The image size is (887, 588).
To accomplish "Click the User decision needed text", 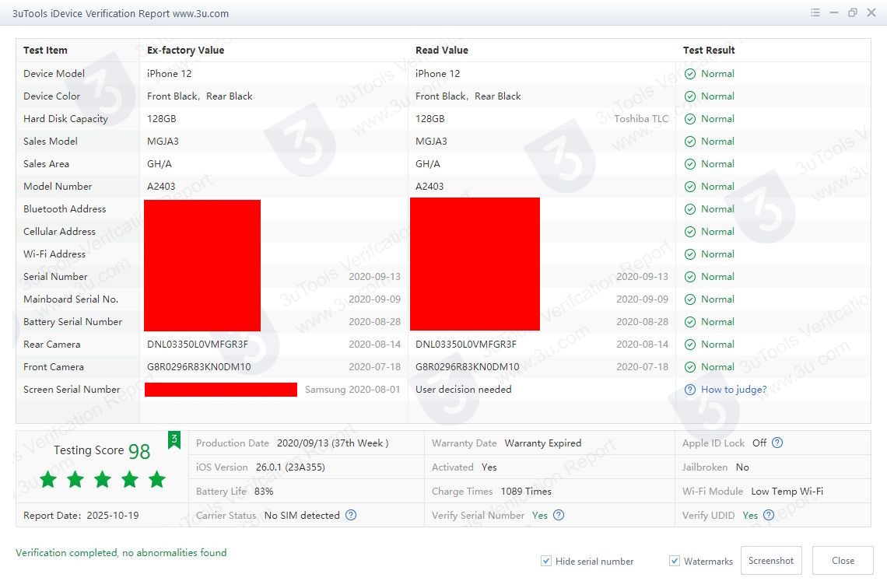I will coord(463,390).
